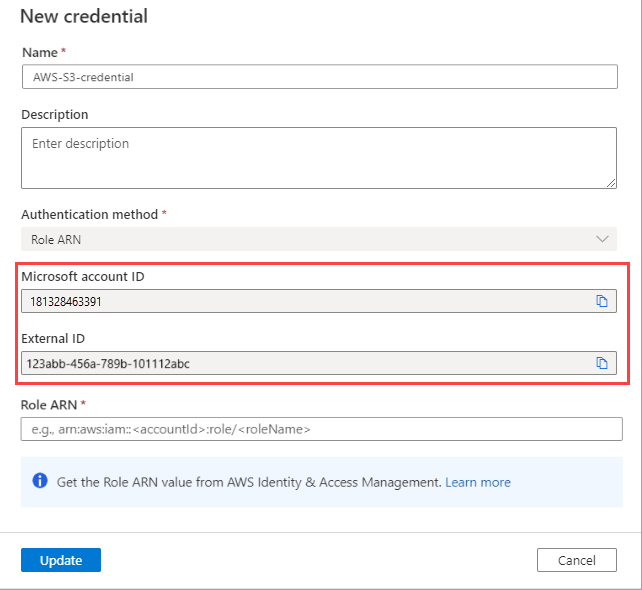The image size is (642, 590).
Task: Select the External ID text field
Action: (x=300, y=363)
